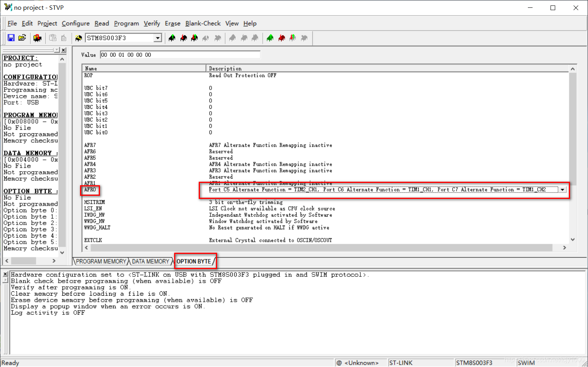This screenshot has width=588, height=367.
Task: Open the View menu
Action: tap(232, 23)
